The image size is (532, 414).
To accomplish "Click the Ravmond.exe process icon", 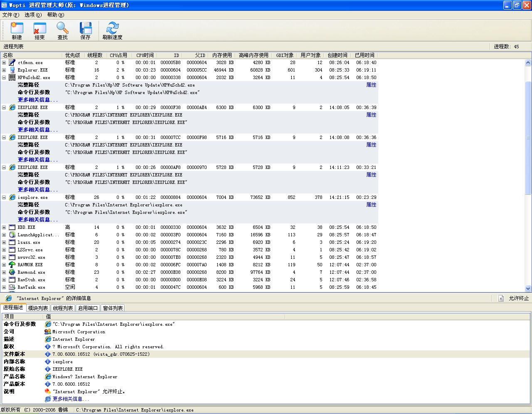I will (x=12, y=272).
